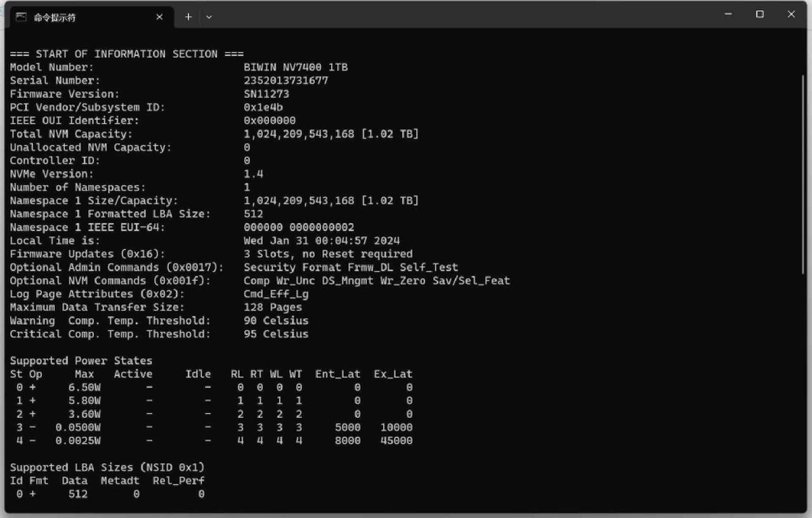Click the "Controller ID:" label
812x518 pixels.
(55, 160)
